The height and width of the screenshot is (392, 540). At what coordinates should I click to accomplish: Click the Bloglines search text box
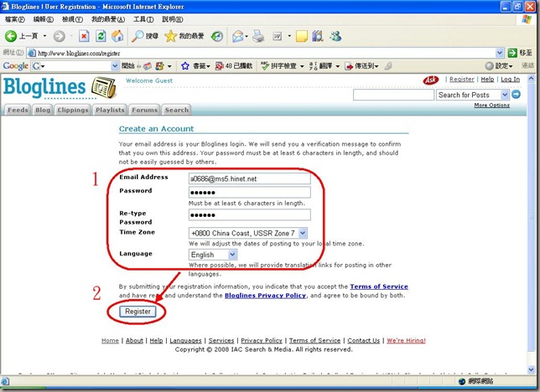tap(393, 95)
